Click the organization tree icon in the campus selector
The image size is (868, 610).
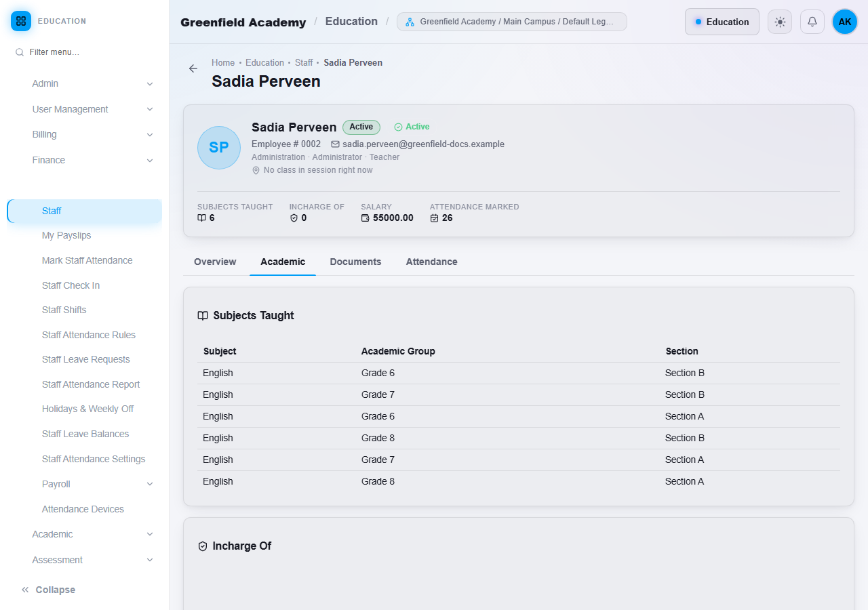410,22
